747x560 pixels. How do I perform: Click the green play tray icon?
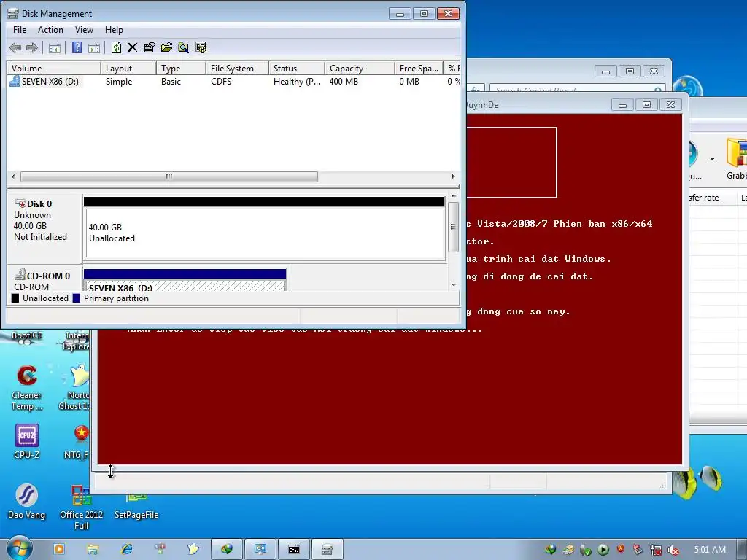603,550
